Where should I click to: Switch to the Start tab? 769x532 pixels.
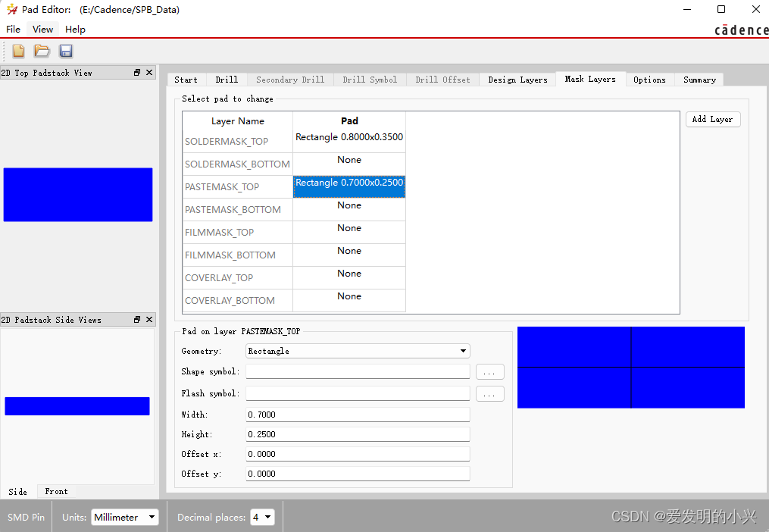tap(186, 80)
